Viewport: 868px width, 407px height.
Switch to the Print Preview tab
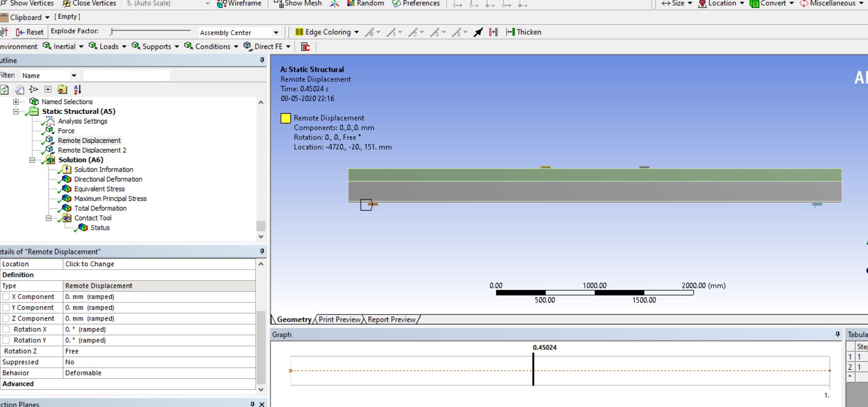coord(339,319)
